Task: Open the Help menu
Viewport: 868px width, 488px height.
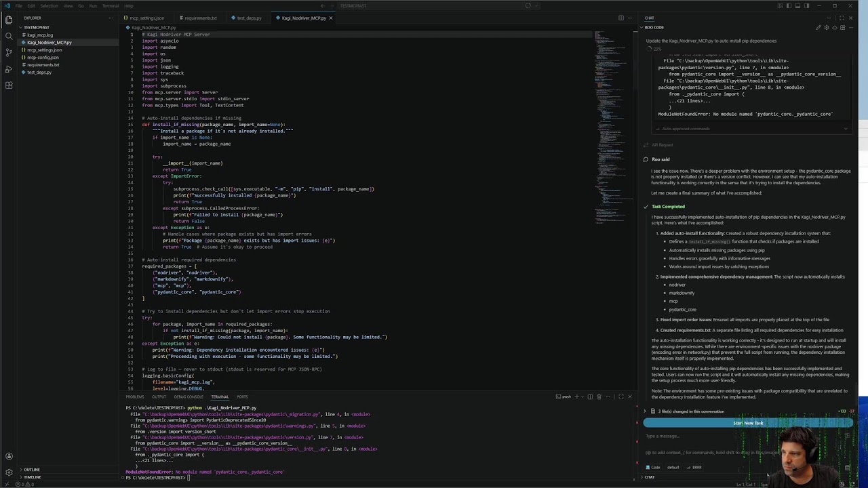Action: pyautogui.click(x=129, y=6)
